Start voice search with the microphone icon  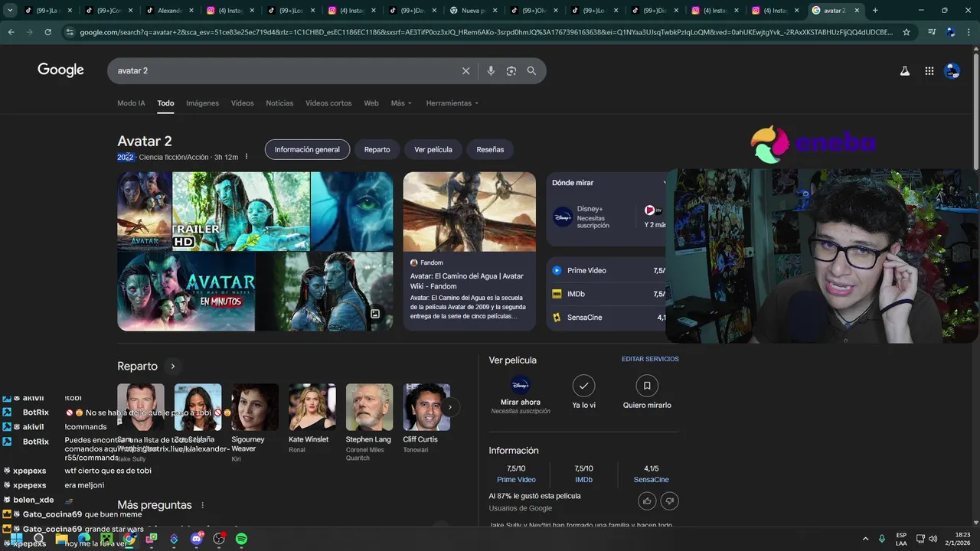(491, 70)
